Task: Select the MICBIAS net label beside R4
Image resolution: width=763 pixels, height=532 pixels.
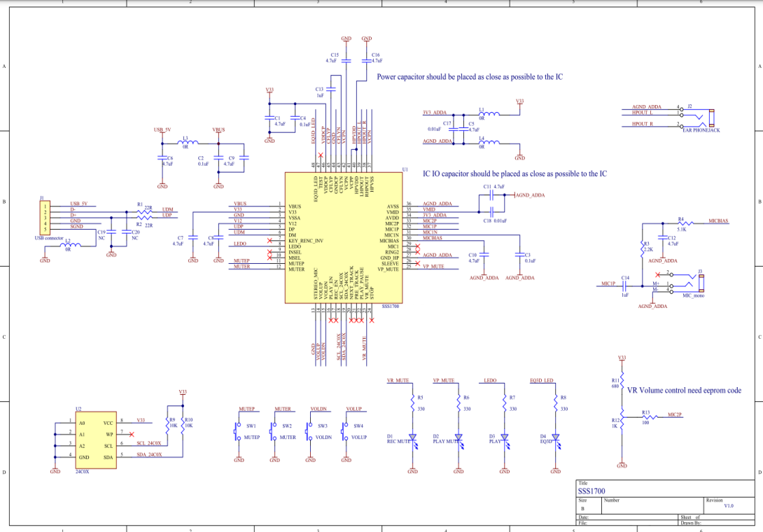Action: [x=718, y=221]
